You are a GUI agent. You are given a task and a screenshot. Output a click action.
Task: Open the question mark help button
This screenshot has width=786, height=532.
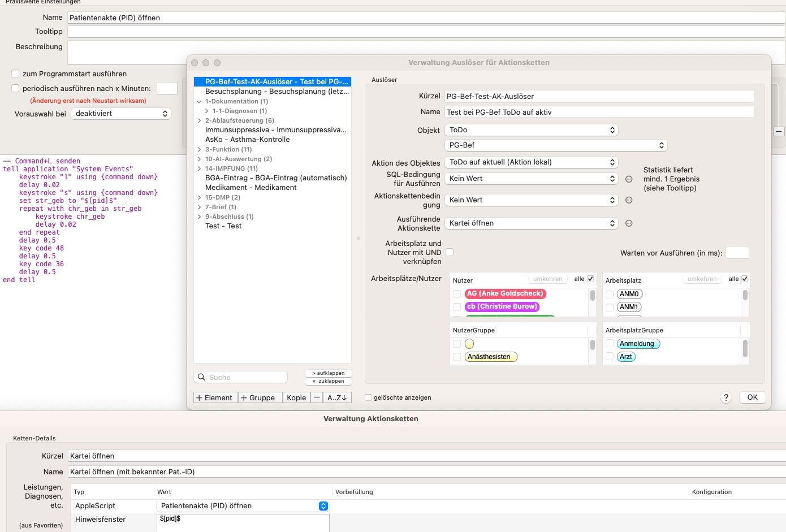pos(727,397)
